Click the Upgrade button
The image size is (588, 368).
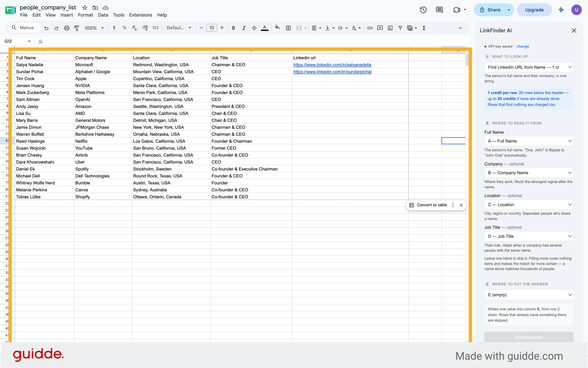point(534,10)
